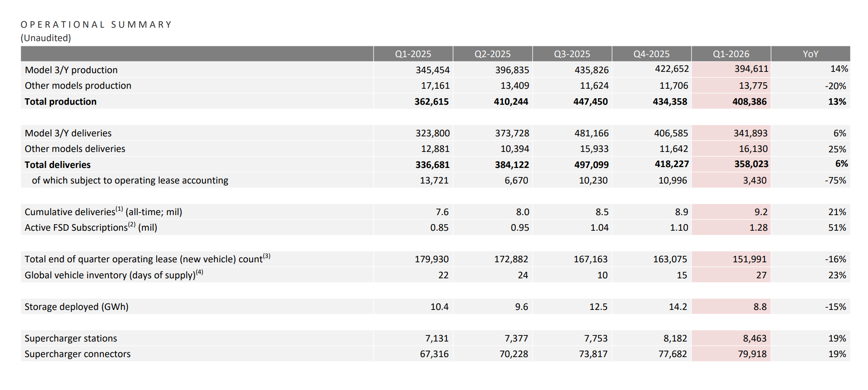The height and width of the screenshot is (390, 868).
Task: Click the Q1-2026 column header
Action: (731, 54)
